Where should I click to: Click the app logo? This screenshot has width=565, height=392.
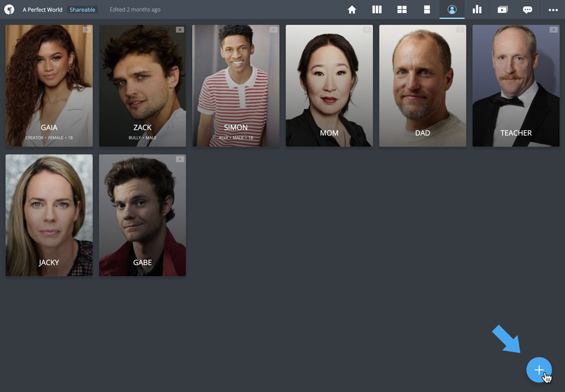(9, 10)
